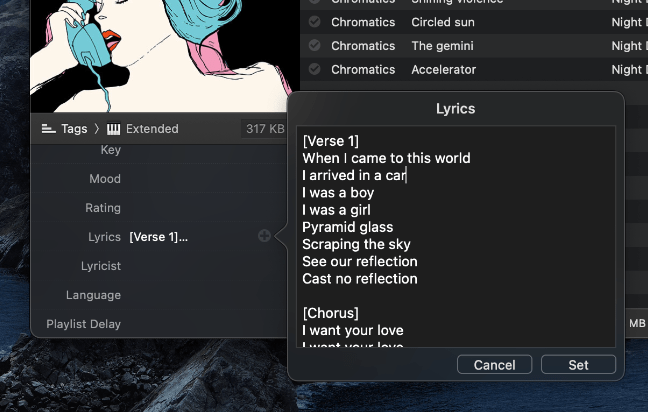Click the [Verse 1]... lyrics field value
Viewport: 648px width, 412px height.
point(159,237)
